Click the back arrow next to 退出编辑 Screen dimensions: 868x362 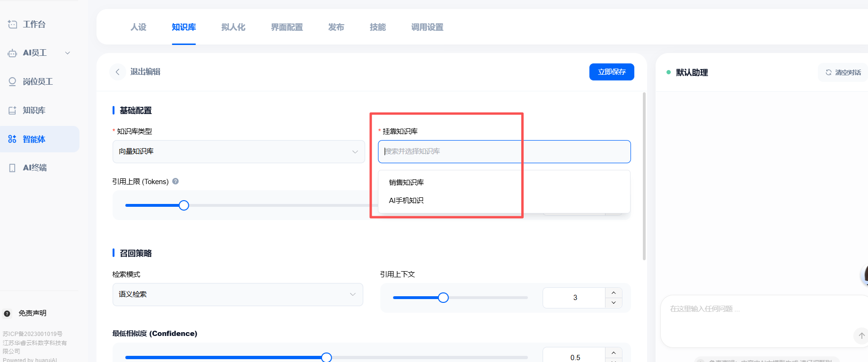click(117, 72)
